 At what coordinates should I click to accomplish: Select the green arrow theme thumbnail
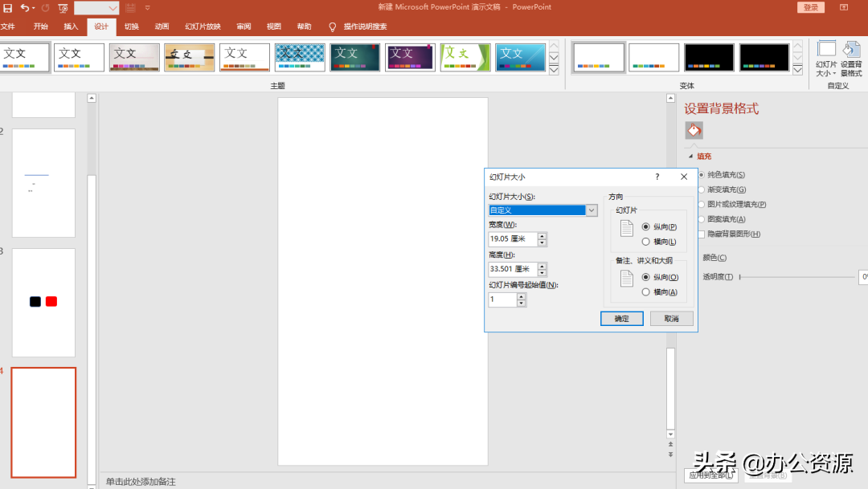point(465,58)
